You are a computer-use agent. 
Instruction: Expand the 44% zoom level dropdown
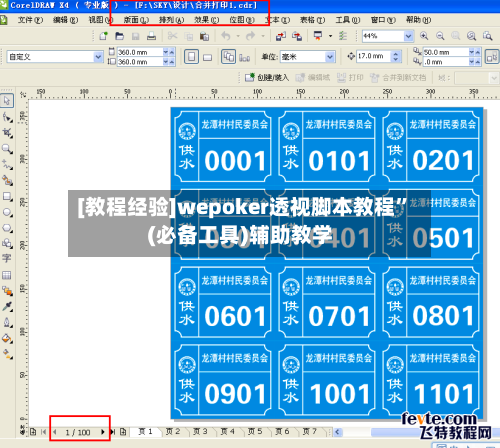pyautogui.click(x=408, y=36)
